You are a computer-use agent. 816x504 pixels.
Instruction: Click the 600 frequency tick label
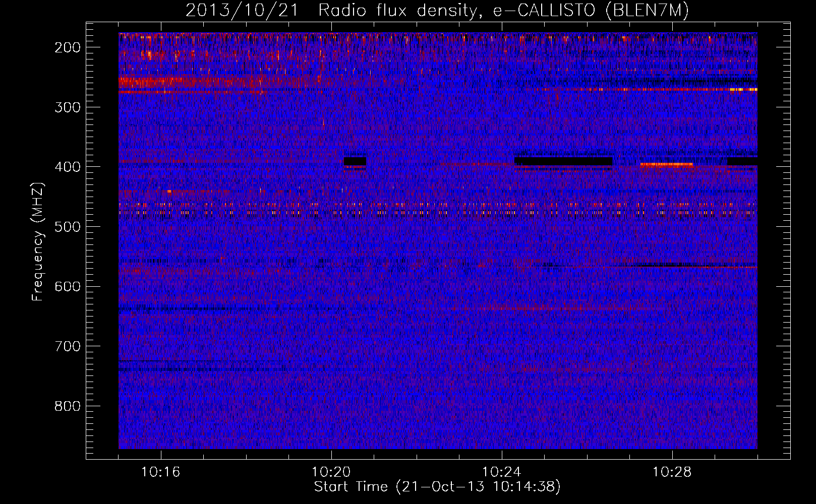tap(68, 286)
